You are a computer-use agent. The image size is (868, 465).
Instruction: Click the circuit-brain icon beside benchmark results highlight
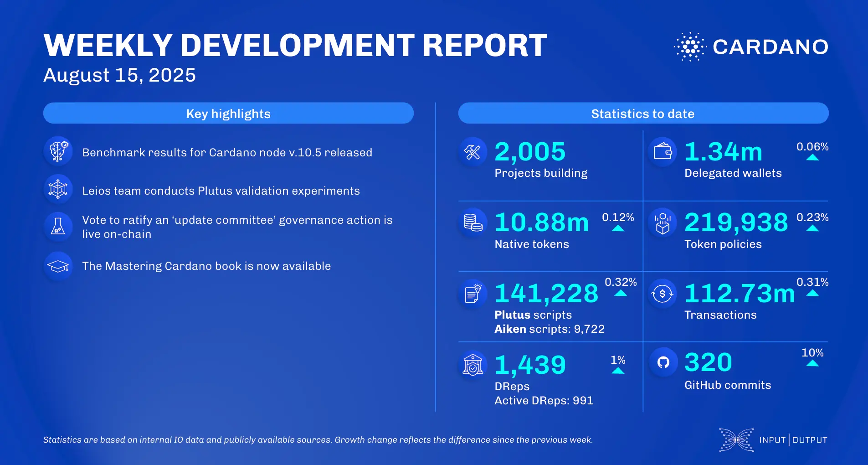coord(58,152)
